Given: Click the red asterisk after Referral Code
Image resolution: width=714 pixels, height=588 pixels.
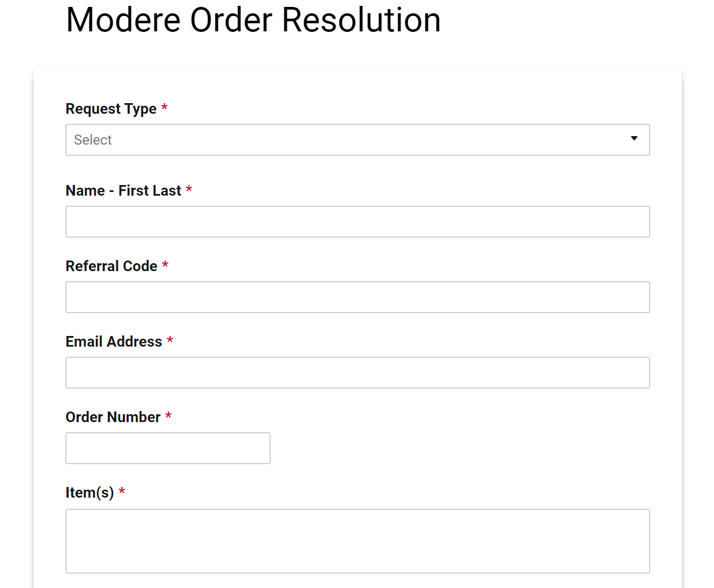Looking at the screenshot, I should click(x=165, y=265).
